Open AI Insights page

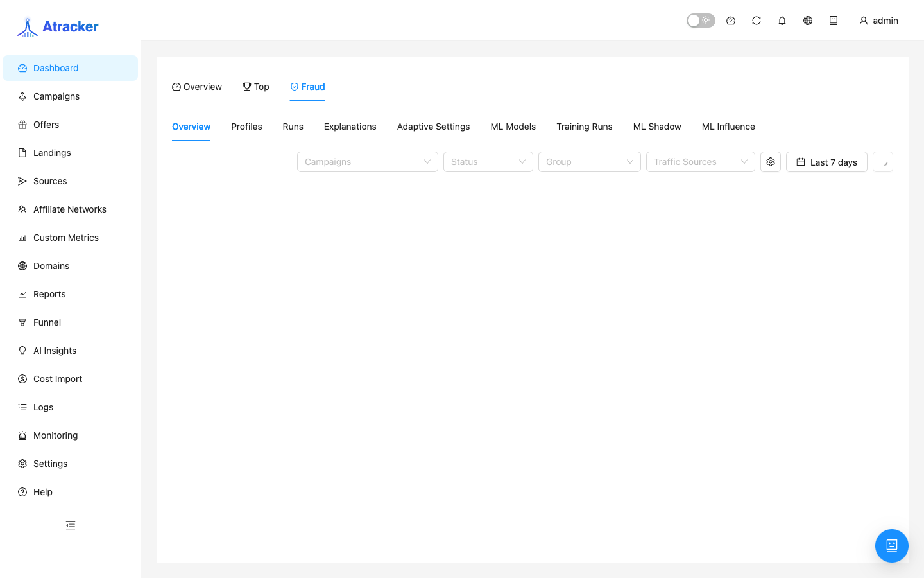pyautogui.click(x=70, y=351)
